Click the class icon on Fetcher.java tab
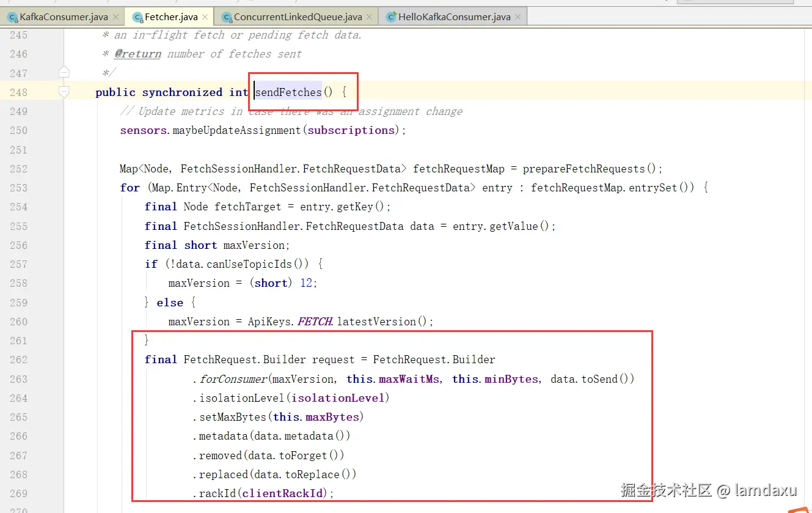This screenshot has height=513, width=812. point(137,17)
